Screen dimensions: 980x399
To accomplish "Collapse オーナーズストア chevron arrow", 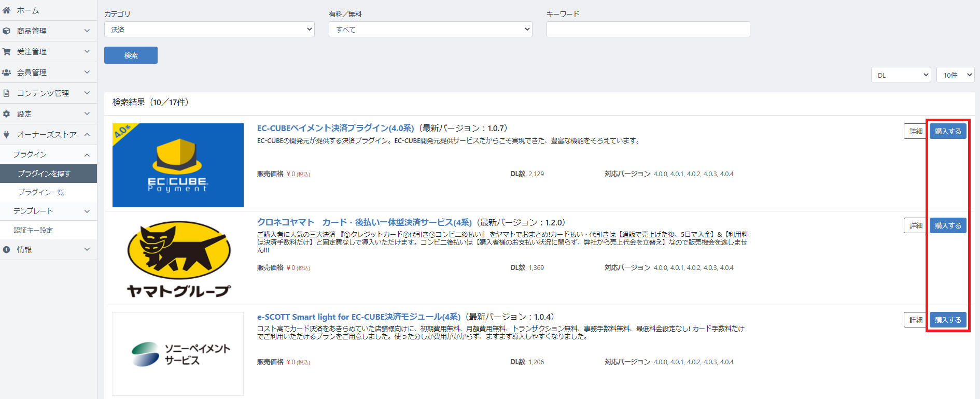I will [x=87, y=135].
